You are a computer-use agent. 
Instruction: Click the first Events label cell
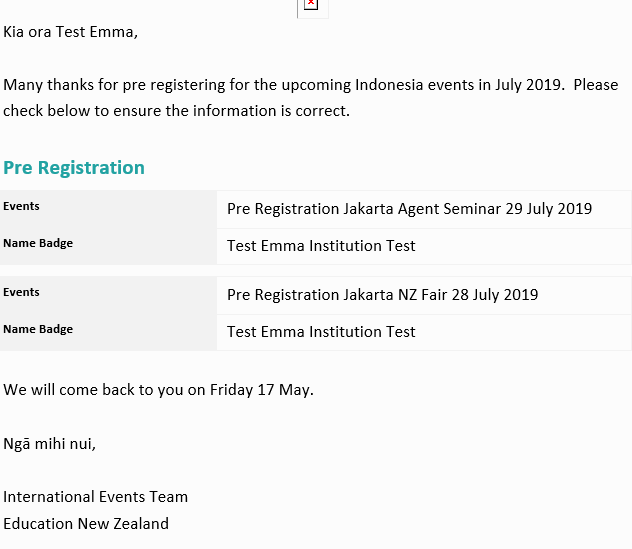[x=108, y=209]
